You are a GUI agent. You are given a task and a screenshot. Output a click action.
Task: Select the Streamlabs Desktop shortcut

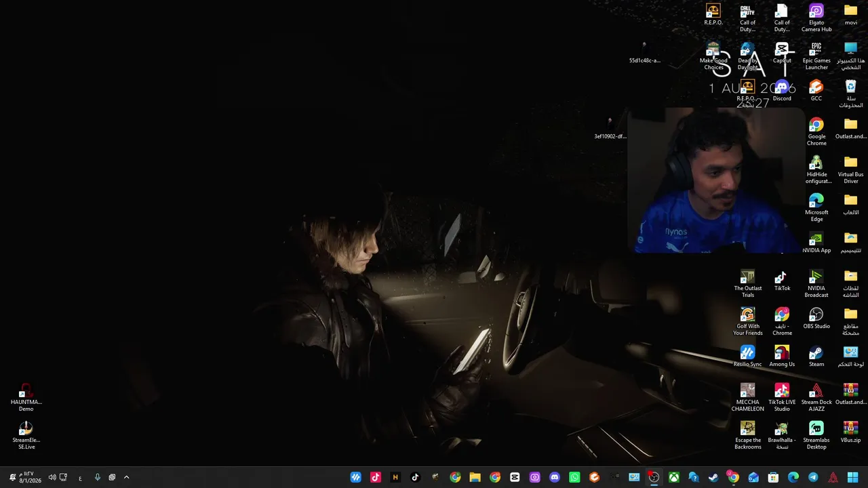click(x=816, y=436)
